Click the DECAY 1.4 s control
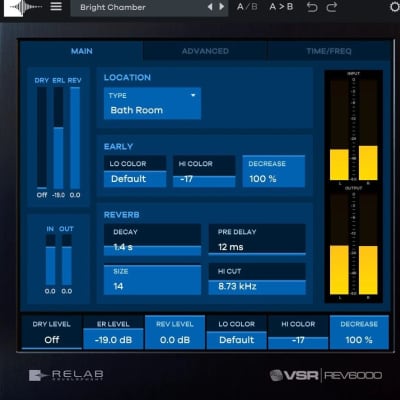Image resolution: width=400 pixels, height=400 pixels. [152, 240]
